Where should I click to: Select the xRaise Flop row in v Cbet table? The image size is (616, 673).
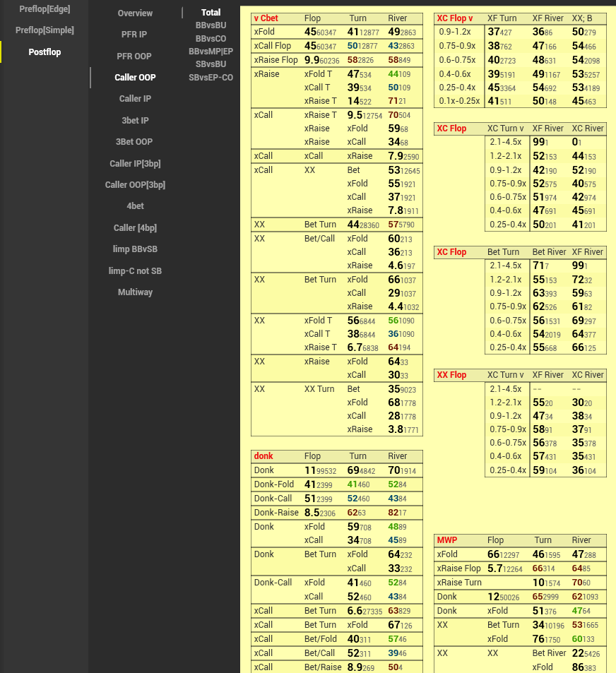click(x=276, y=60)
